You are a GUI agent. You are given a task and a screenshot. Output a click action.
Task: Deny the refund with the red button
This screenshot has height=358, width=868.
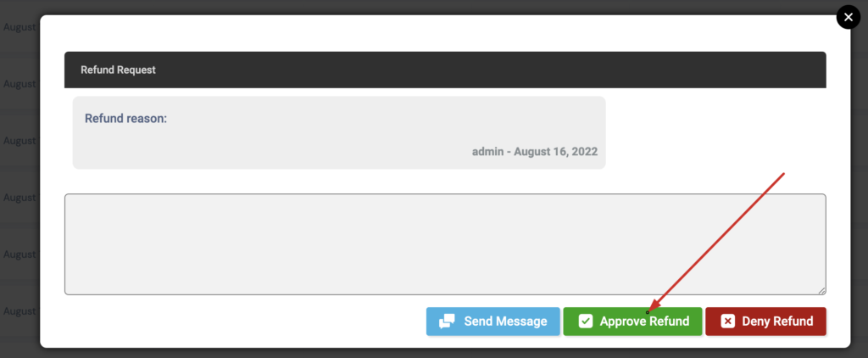click(765, 322)
